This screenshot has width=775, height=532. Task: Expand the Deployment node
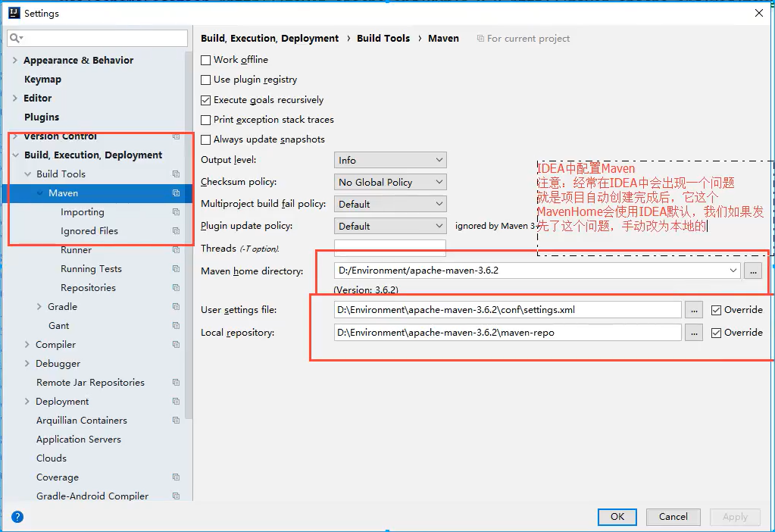pos(27,402)
